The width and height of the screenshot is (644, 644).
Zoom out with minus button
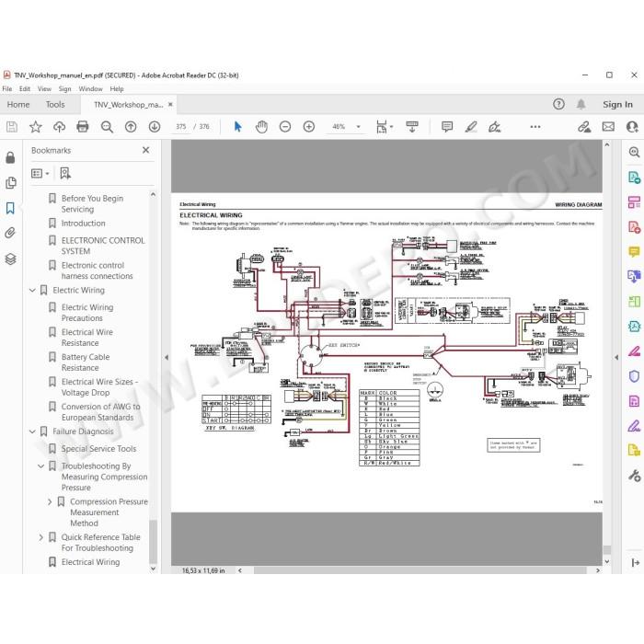285,127
